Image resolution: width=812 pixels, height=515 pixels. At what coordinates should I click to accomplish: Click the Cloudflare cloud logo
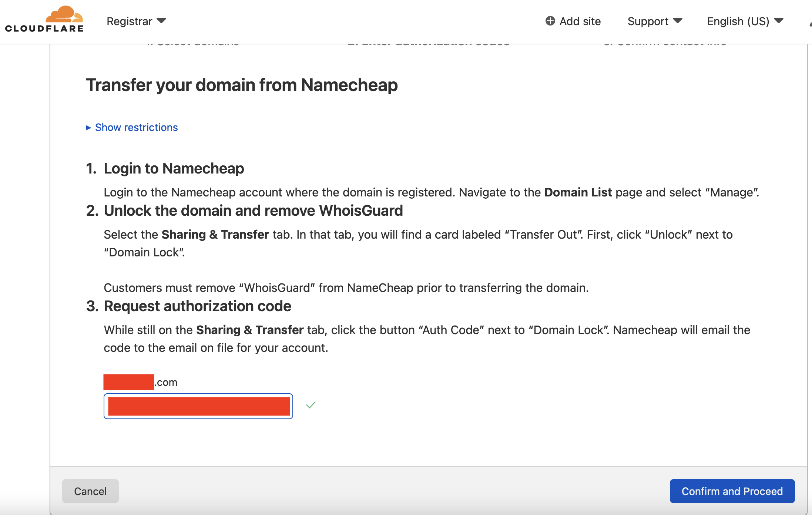(x=64, y=14)
